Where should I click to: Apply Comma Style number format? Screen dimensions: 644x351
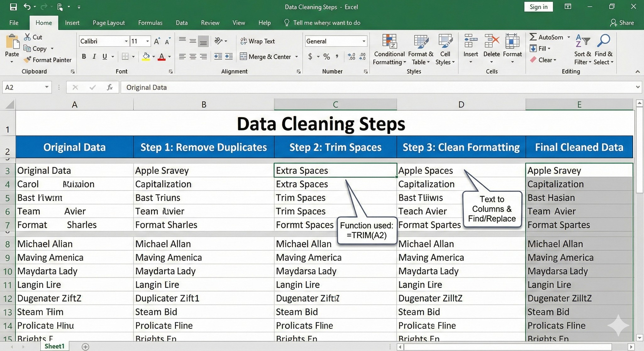[x=337, y=57]
